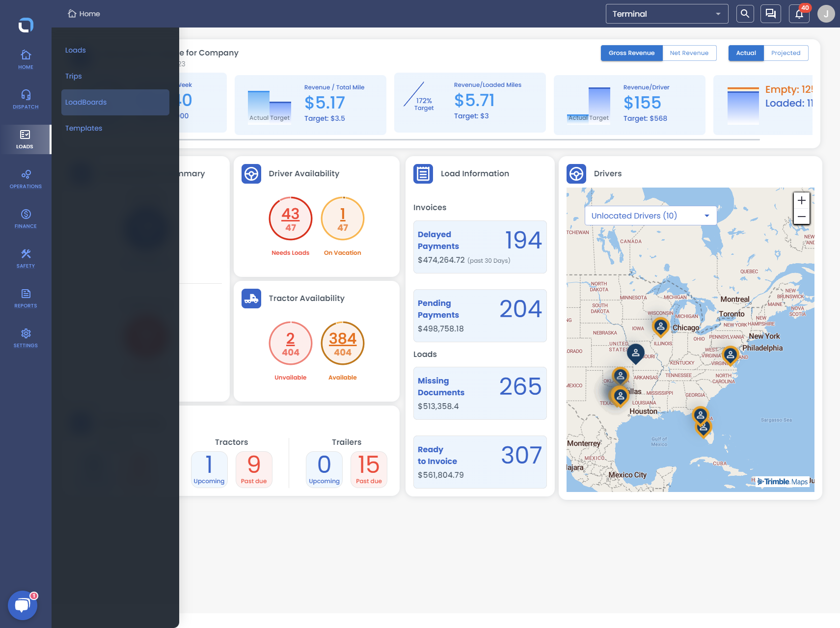Open the live chat bubble widget
The width and height of the screenshot is (840, 628).
point(23,605)
